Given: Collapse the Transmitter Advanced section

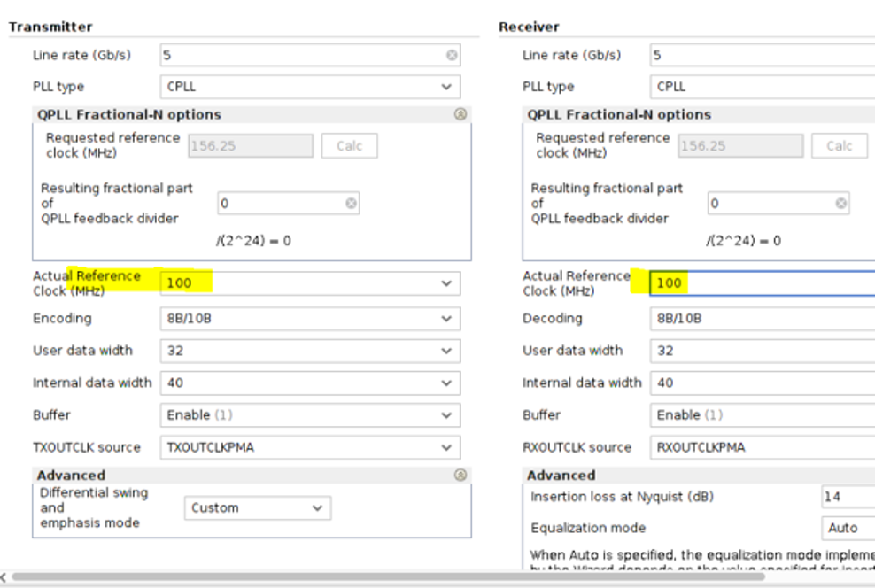Looking at the screenshot, I should (x=461, y=475).
